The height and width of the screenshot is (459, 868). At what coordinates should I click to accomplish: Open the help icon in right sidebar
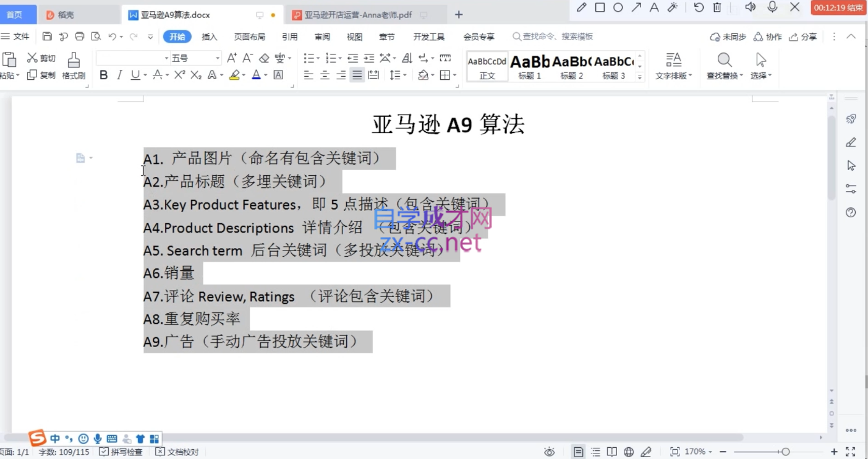coord(851,212)
